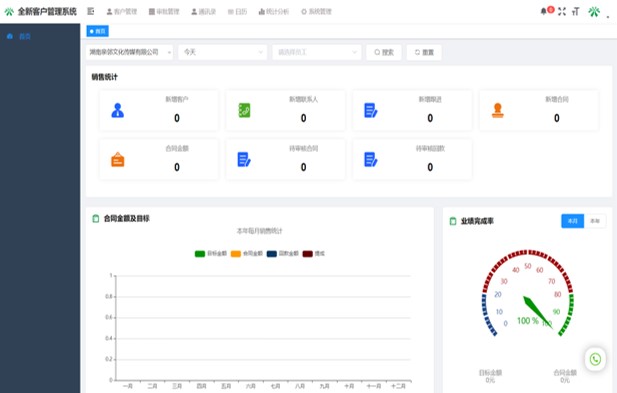The height and width of the screenshot is (393, 617).
Task: Click the 待审核回款 card label
Action: coord(430,149)
